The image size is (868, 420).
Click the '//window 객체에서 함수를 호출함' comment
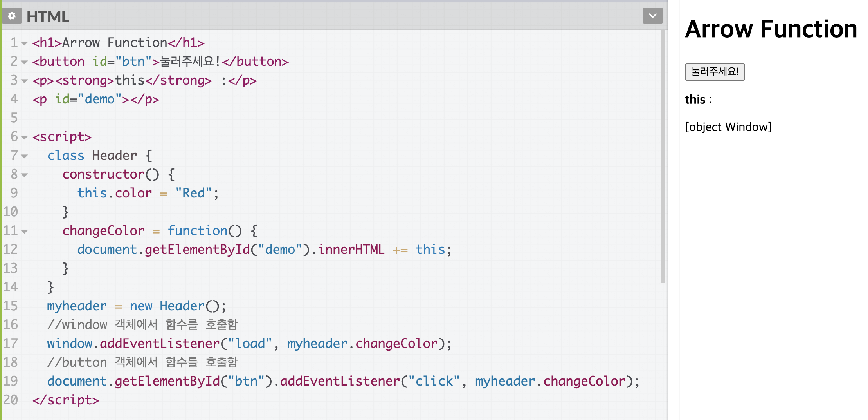click(142, 324)
